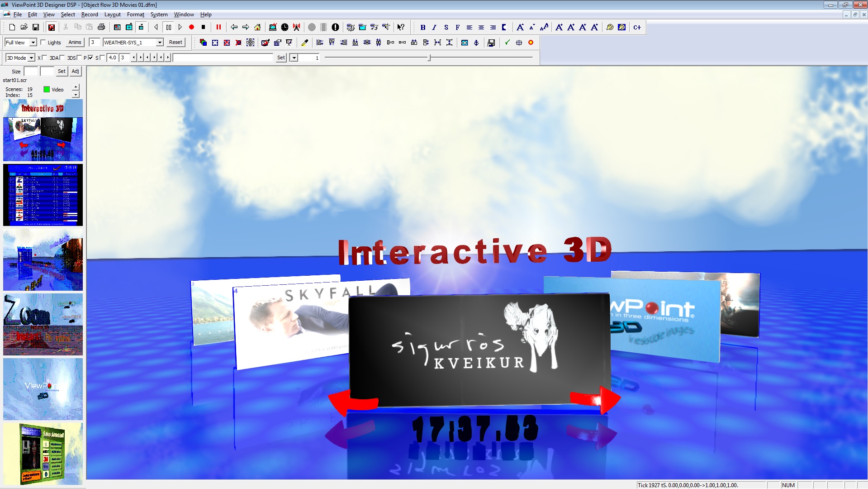Open a file with the folder icon
The height and width of the screenshot is (489, 868).
[24, 27]
